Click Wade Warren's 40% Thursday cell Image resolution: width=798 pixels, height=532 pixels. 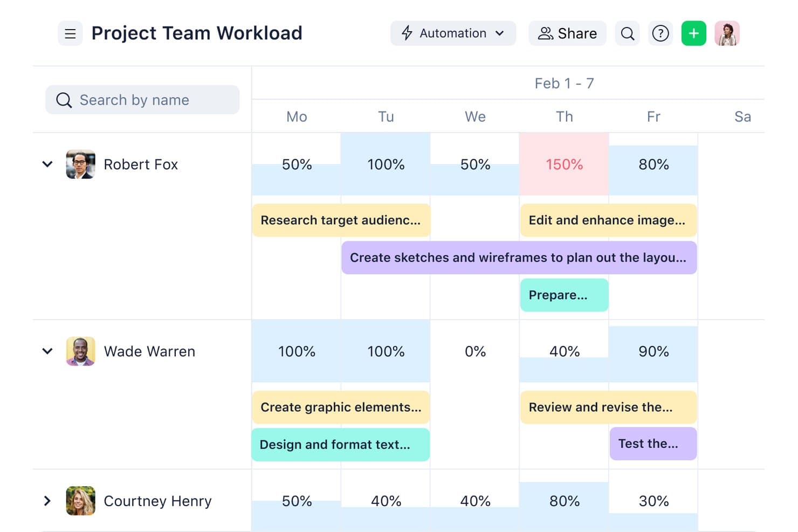[x=564, y=351]
